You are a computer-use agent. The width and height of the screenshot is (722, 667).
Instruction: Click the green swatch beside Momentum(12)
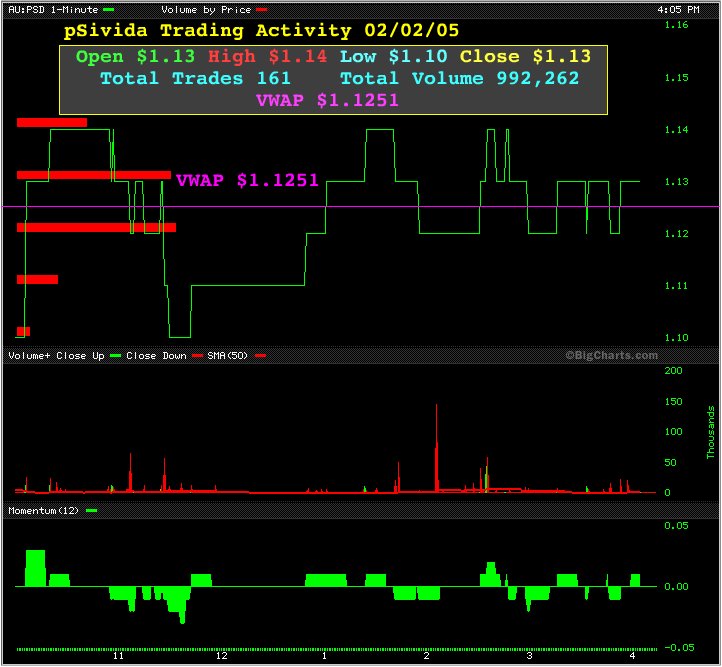[91, 510]
